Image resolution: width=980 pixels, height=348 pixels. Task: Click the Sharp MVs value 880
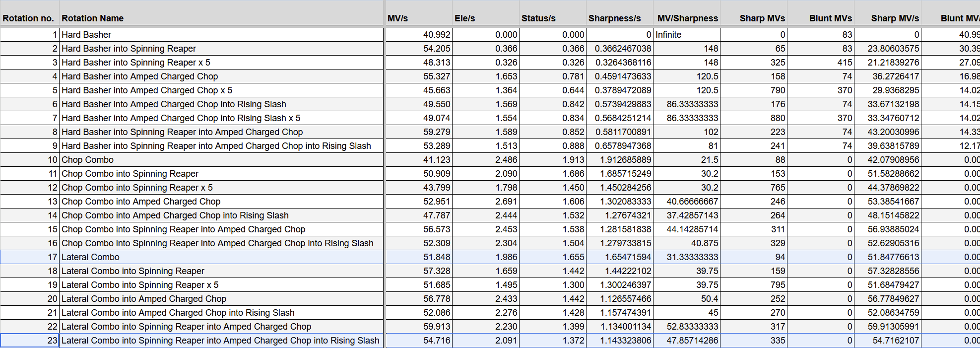[754, 118]
